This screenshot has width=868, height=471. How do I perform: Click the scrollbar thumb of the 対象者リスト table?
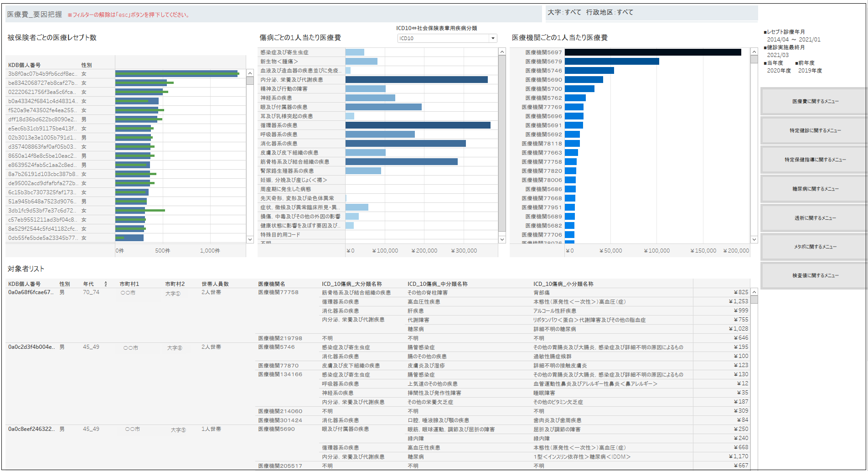coord(754,300)
